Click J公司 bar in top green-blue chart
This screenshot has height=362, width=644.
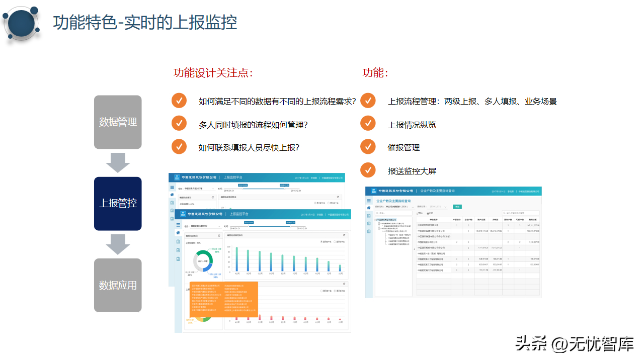[x=340, y=267]
